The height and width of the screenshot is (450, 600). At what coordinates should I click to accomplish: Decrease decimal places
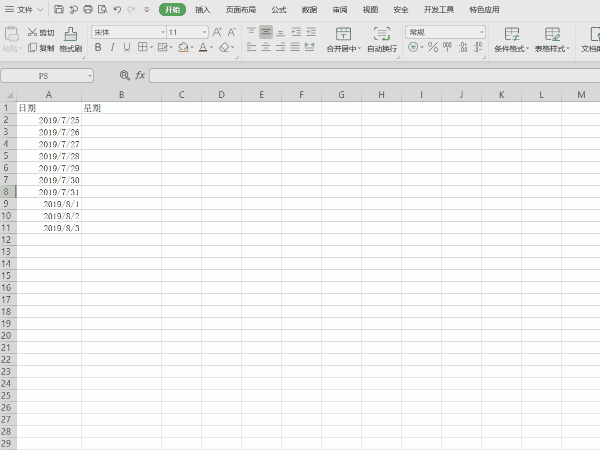[478, 47]
